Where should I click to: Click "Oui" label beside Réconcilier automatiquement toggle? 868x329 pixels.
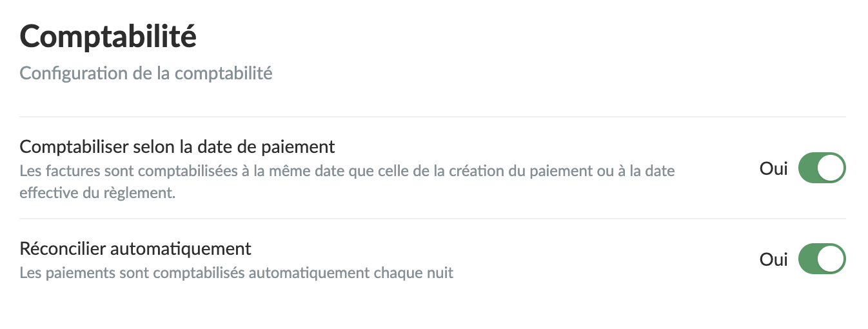coord(773,259)
